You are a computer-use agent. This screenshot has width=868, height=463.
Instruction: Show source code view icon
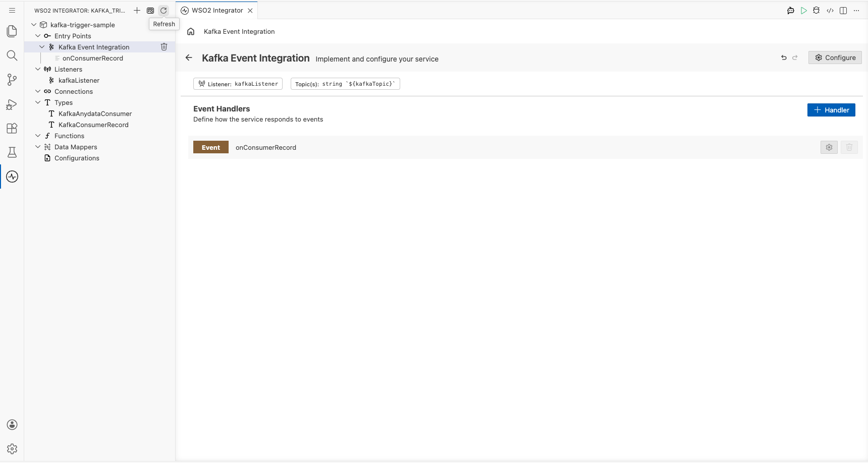click(830, 11)
